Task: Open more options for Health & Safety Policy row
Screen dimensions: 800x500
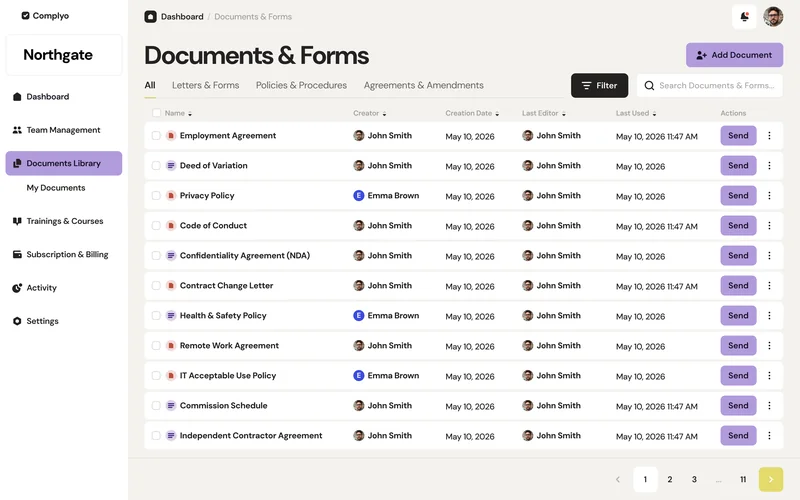Action: [769, 316]
